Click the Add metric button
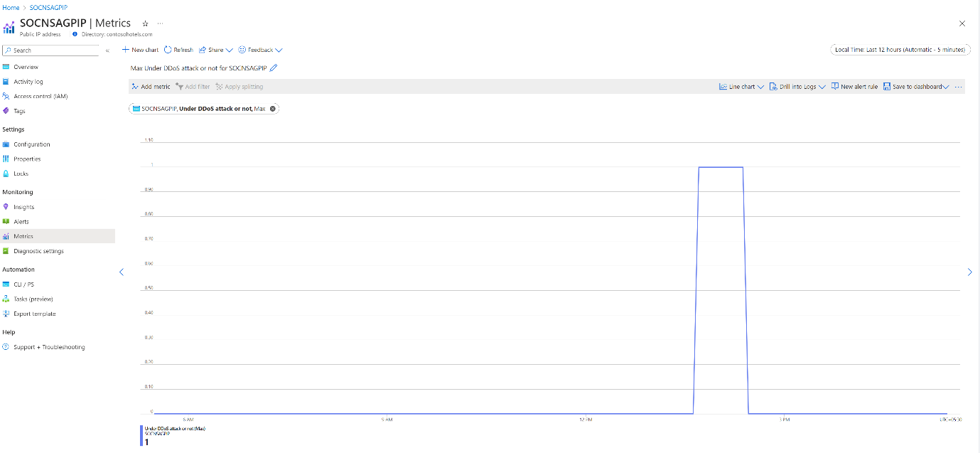Image resolution: width=980 pixels, height=453 pixels. (x=151, y=87)
